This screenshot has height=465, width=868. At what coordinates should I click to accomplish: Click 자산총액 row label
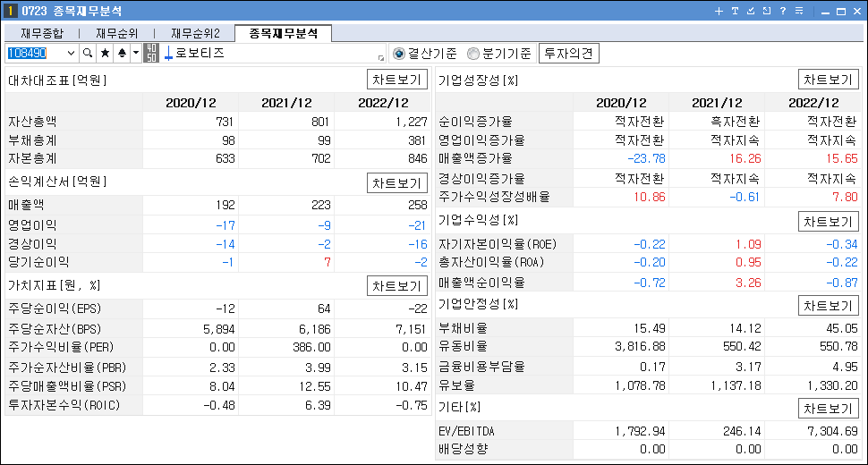click(32, 122)
